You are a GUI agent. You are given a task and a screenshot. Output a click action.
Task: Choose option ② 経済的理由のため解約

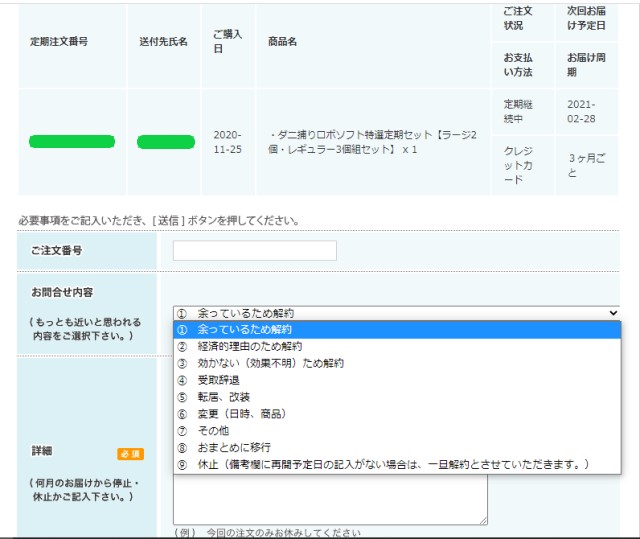pos(250,346)
